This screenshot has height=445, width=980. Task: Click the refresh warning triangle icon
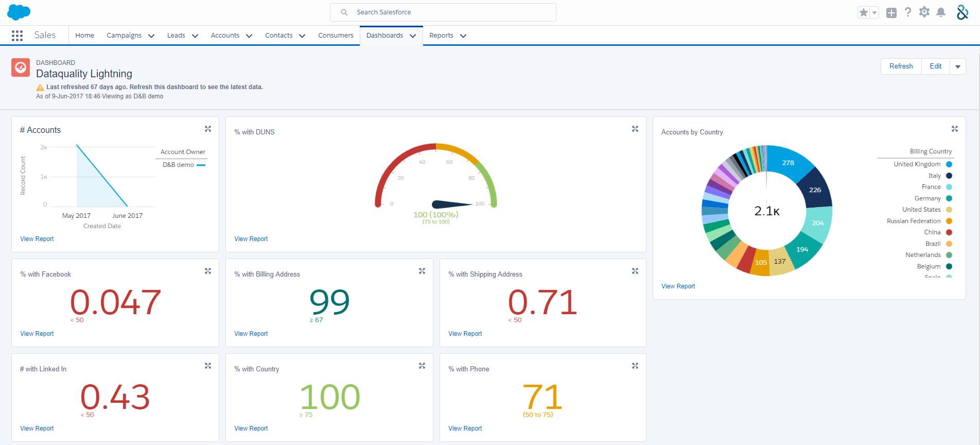coord(40,88)
